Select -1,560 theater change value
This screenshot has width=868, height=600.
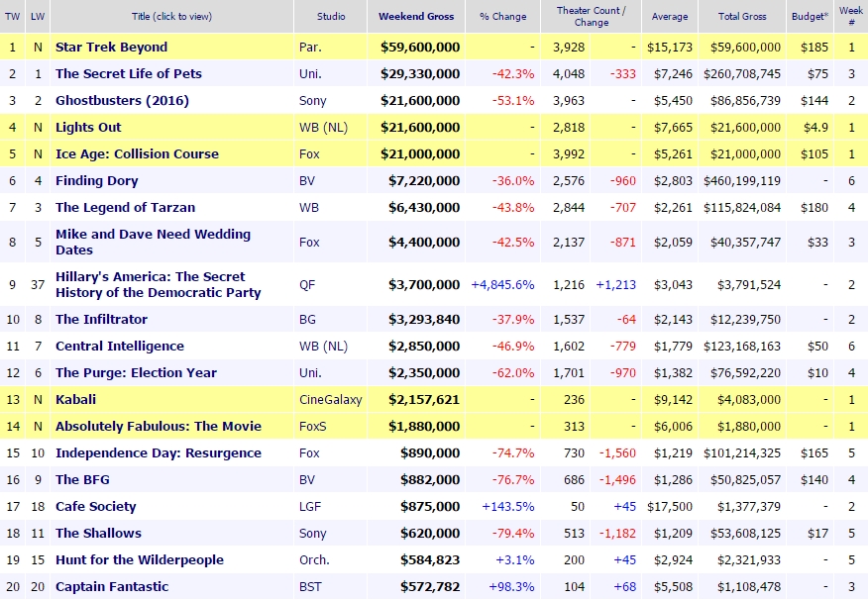(617, 452)
